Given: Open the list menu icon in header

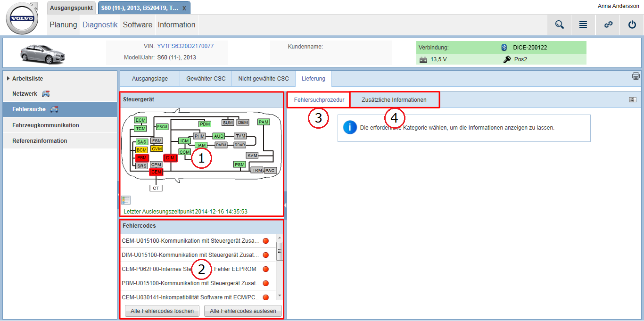Looking at the screenshot, I should tap(583, 25).
